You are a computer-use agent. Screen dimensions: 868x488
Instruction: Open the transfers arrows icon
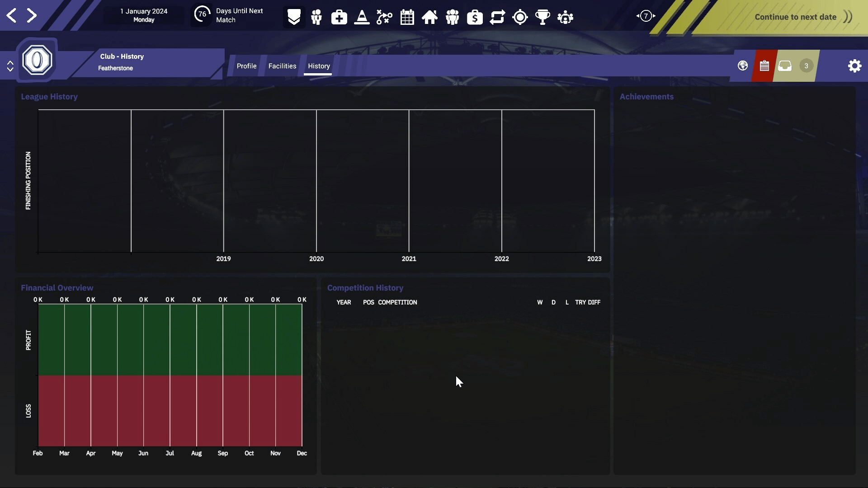[x=497, y=18]
